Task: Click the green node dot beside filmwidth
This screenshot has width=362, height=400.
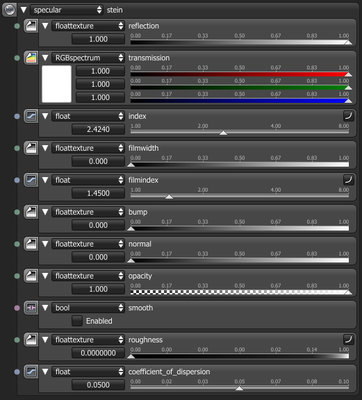Action: click(17, 148)
